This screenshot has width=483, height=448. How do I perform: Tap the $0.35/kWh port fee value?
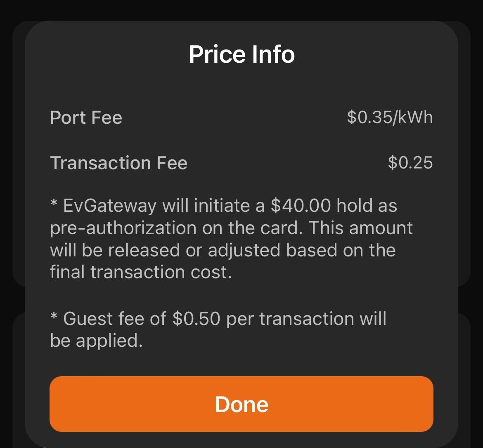(390, 117)
